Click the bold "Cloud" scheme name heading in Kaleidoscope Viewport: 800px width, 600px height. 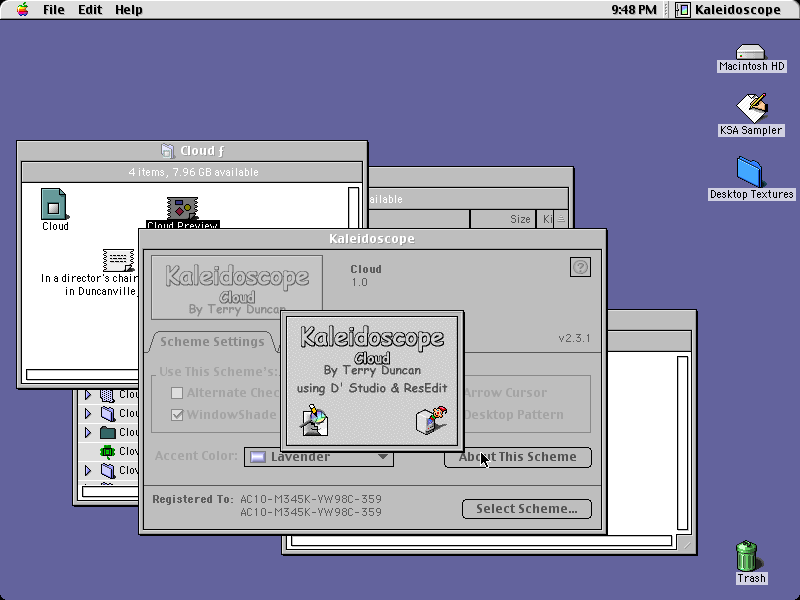click(x=366, y=269)
